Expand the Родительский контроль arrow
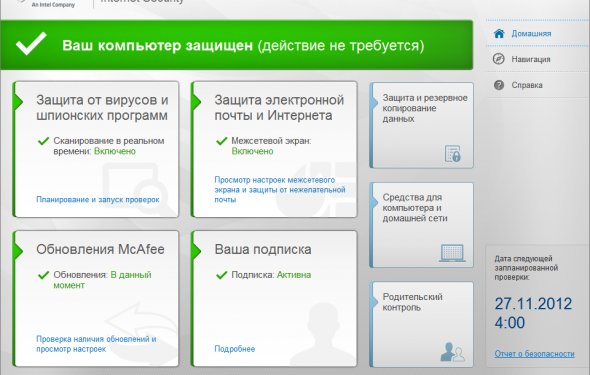 click(374, 302)
